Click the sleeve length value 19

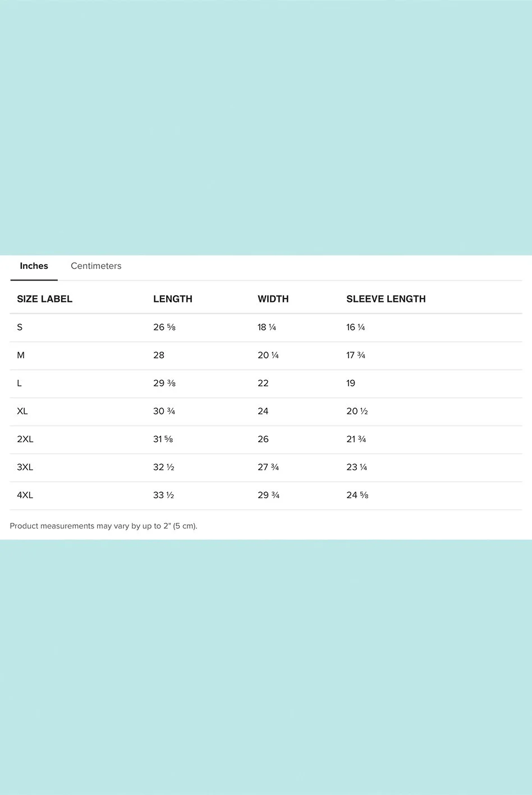(351, 383)
